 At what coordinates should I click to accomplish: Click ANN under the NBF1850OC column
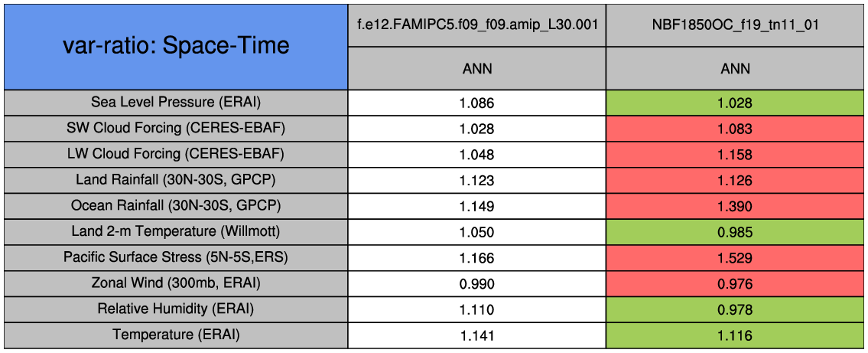pos(735,68)
